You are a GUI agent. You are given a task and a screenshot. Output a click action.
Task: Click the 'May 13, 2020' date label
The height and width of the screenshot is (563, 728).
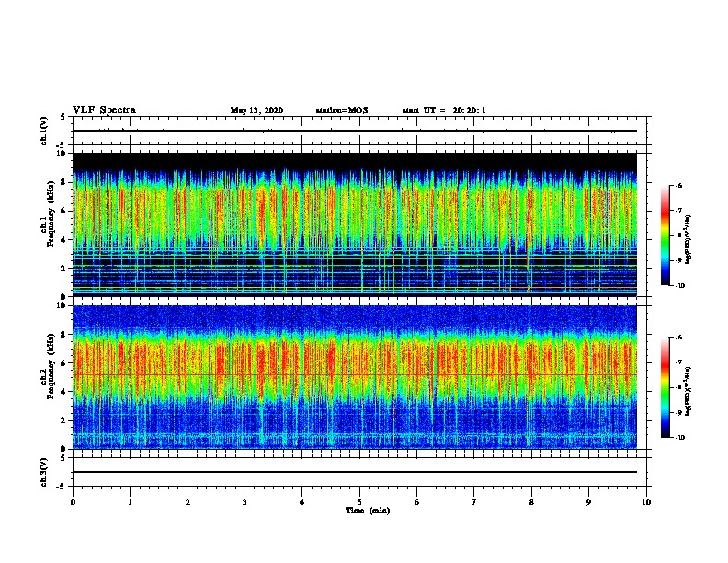(256, 110)
